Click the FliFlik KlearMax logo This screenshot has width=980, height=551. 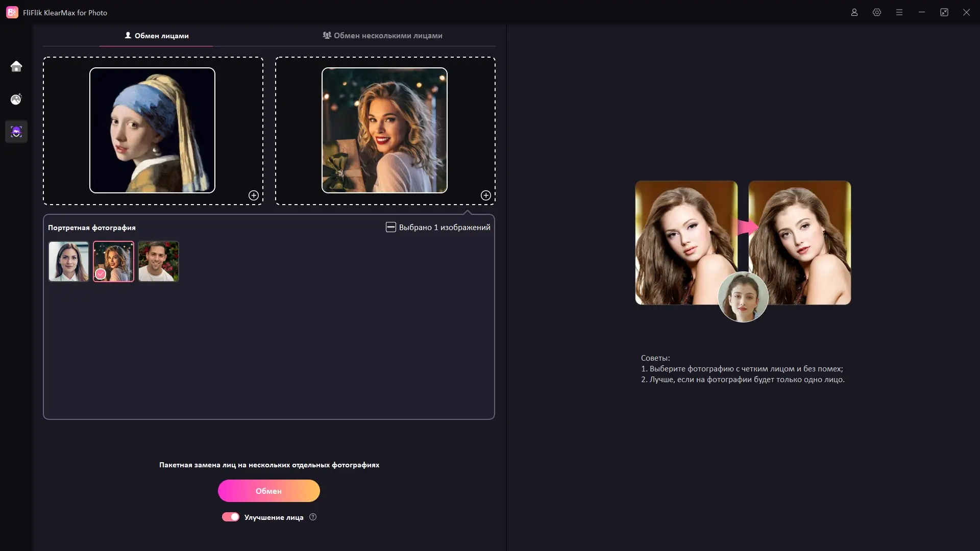click(x=12, y=12)
